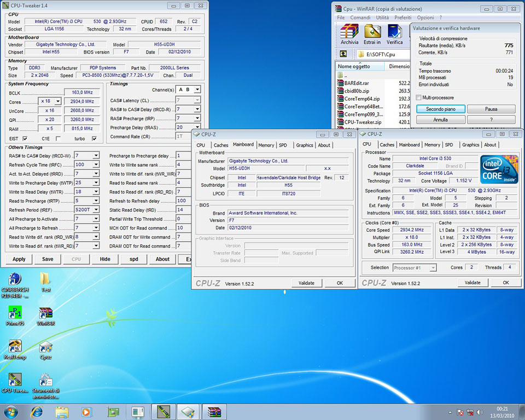Open the Refresh Cycle Time (tRFC) dropdown

tap(96, 165)
